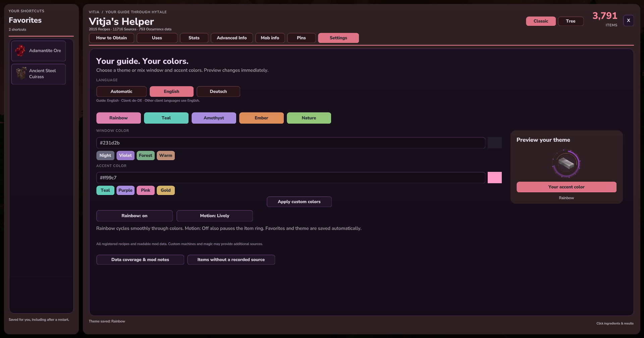Screen dimensions: 644x338
Task: Pick the Nature theme preset
Action: [309, 118]
